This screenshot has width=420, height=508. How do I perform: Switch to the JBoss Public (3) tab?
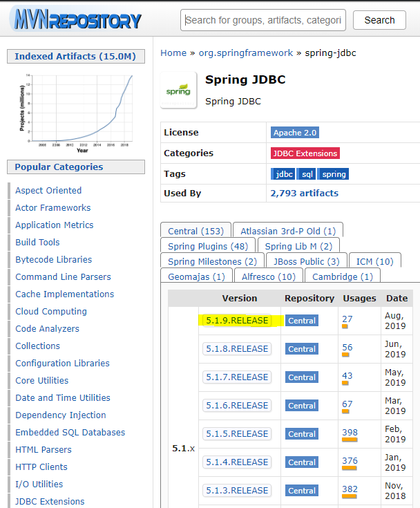click(306, 261)
